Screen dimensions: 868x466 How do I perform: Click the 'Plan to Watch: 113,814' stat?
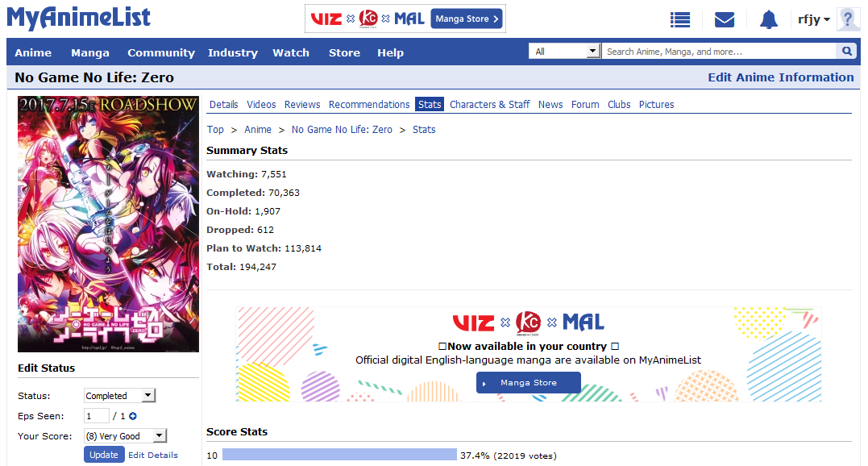tap(264, 248)
